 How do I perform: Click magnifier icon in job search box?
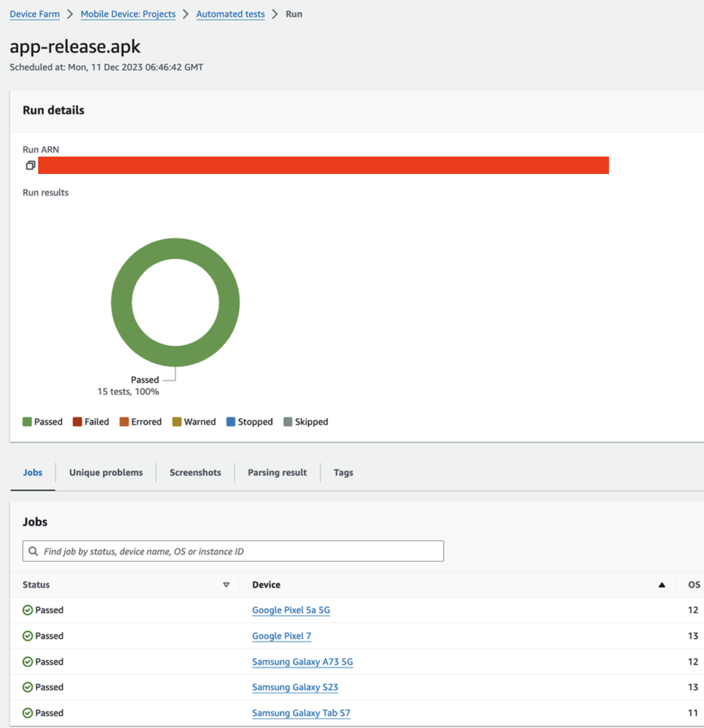tap(33, 551)
